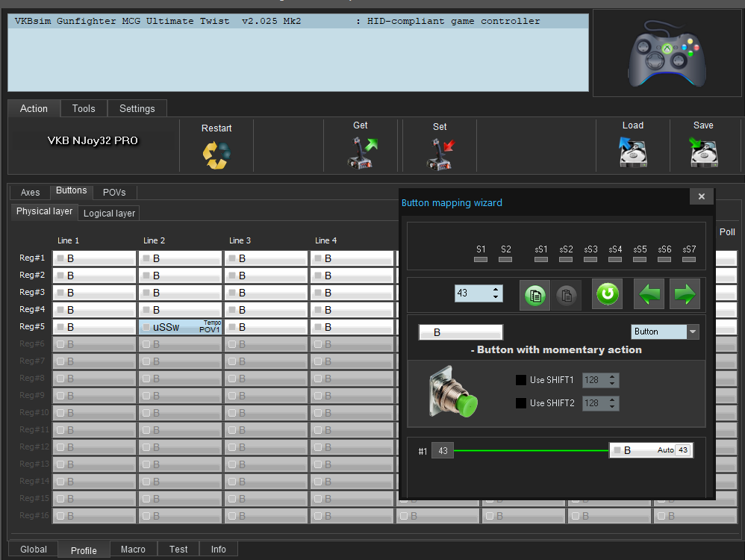Click the Restart icon

[x=216, y=153]
